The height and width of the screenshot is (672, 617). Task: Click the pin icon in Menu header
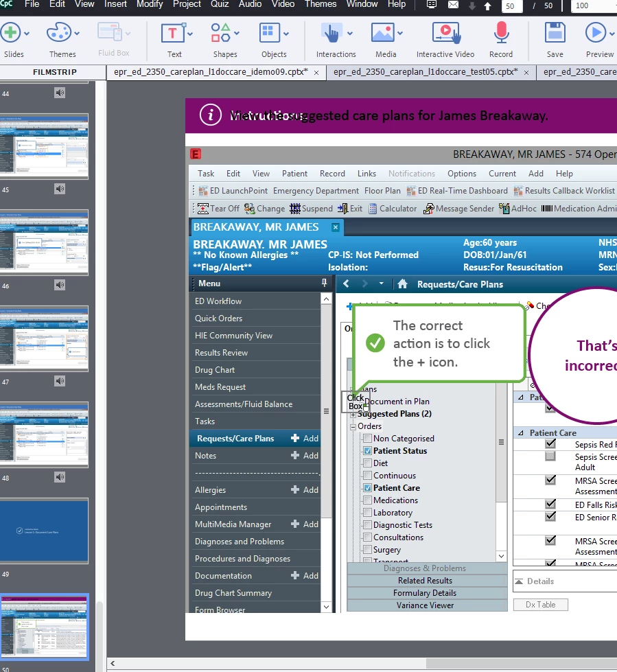pyautogui.click(x=325, y=283)
